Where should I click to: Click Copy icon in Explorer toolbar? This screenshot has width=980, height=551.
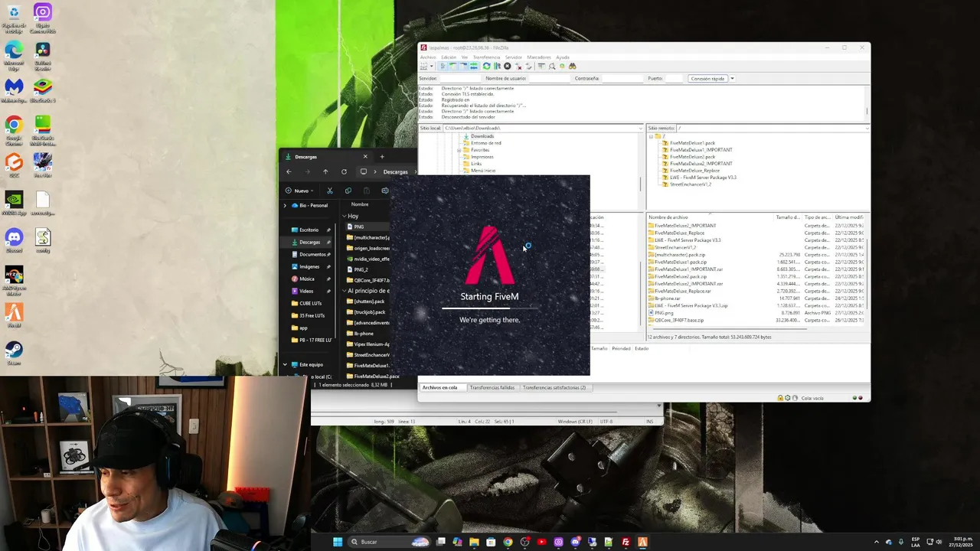coord(348,191)
